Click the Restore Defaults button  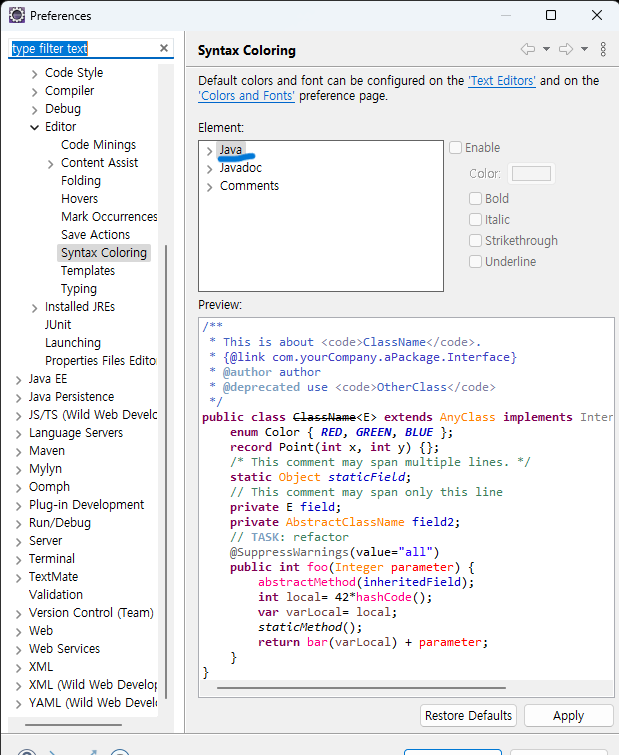468,716
